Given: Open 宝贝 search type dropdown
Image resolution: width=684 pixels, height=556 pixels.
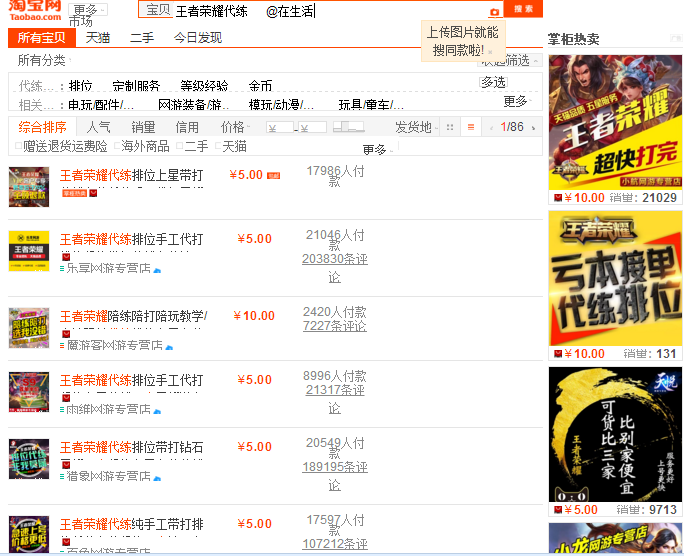Looking at the screenshot, I should click(157, 10).
